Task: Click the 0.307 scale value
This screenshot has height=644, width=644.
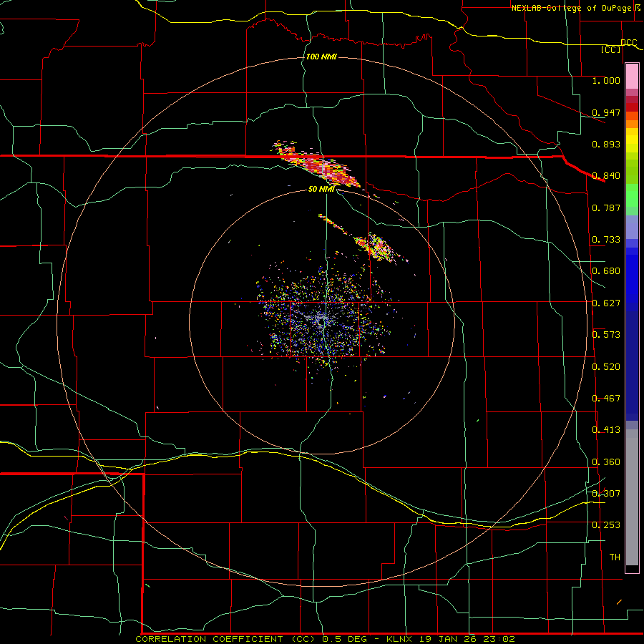Action: click(606, 493)
